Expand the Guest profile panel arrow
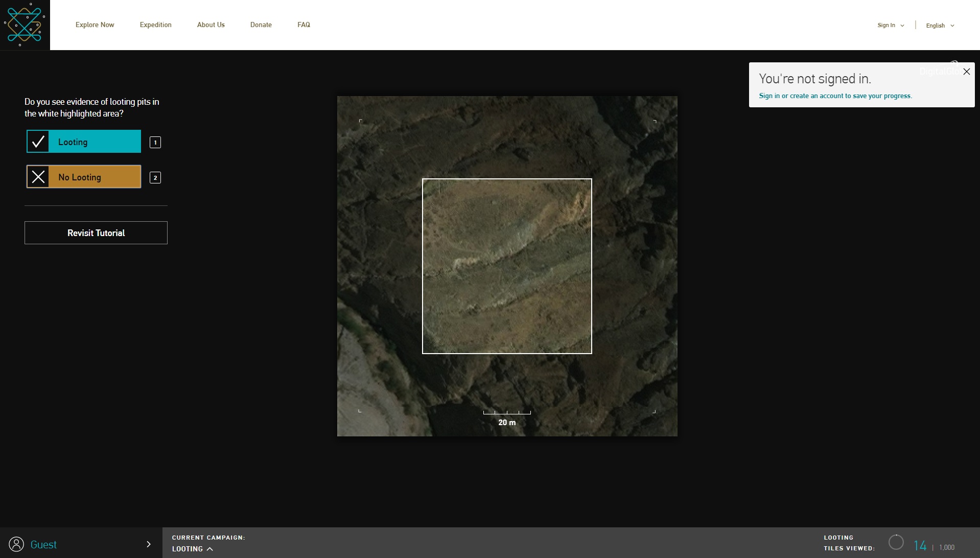The width and height of the screenshot is (980, 558). click(x=149, y=544)
